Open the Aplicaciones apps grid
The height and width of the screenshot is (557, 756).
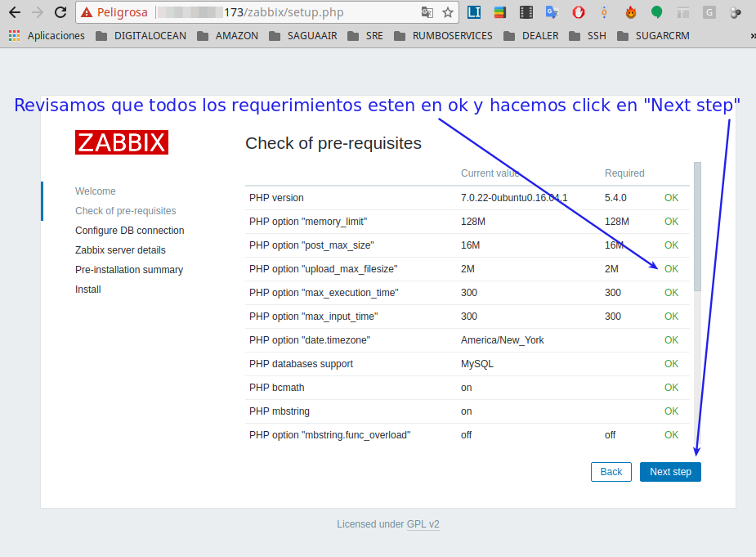[x=47, y=36]
